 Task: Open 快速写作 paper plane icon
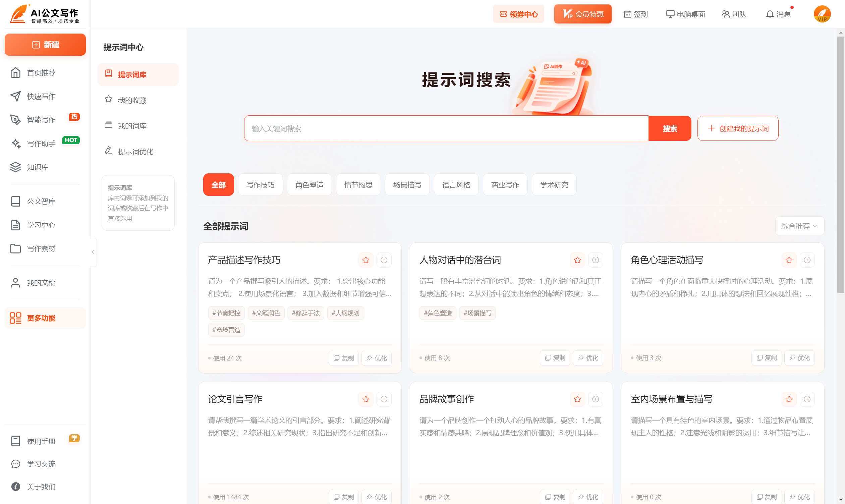(x=16, y=96)
